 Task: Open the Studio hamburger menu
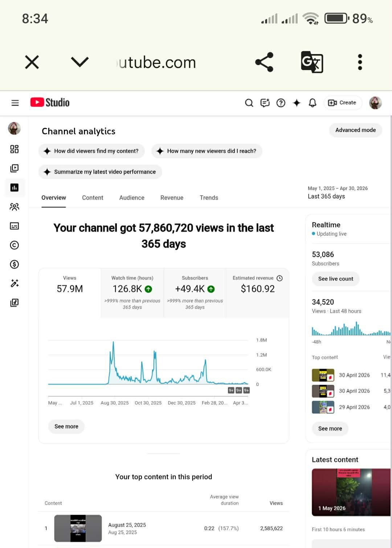tap(15, 103)
